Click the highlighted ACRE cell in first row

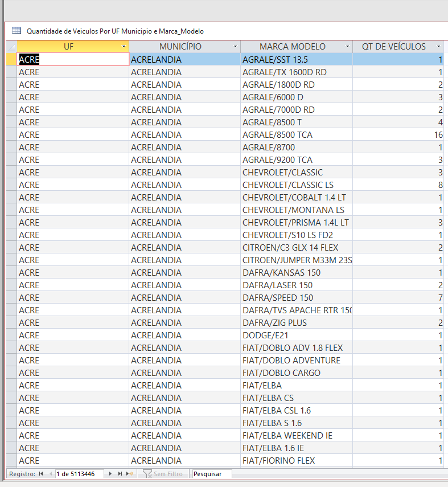coord(73,59)
